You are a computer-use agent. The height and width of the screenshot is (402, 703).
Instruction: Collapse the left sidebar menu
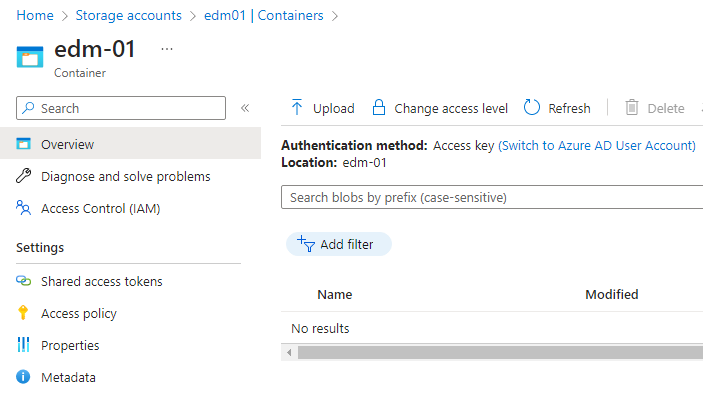coord(245,108)
